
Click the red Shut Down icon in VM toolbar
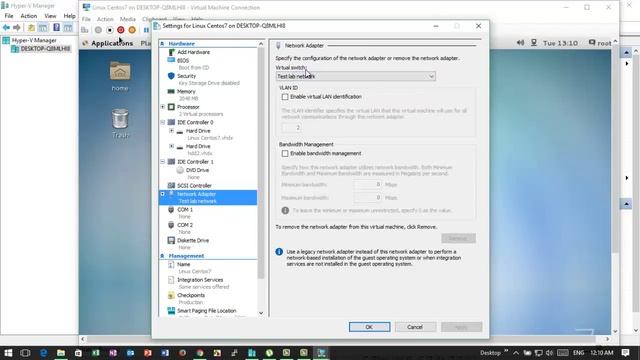[121, 30]
